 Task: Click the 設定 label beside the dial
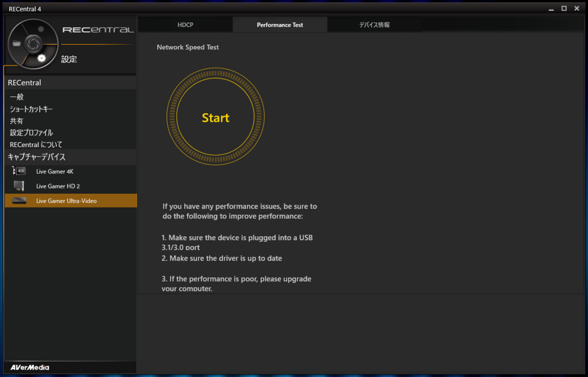69,59
